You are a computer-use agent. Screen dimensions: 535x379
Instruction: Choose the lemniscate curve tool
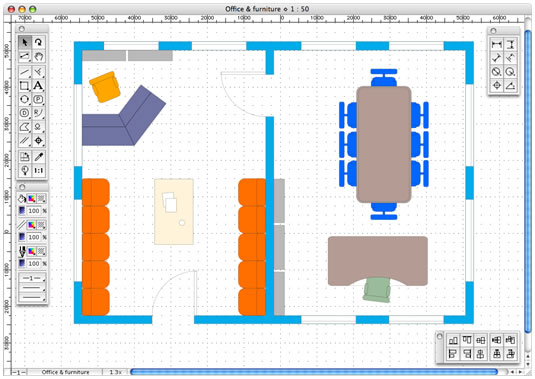tap(38, 127)
